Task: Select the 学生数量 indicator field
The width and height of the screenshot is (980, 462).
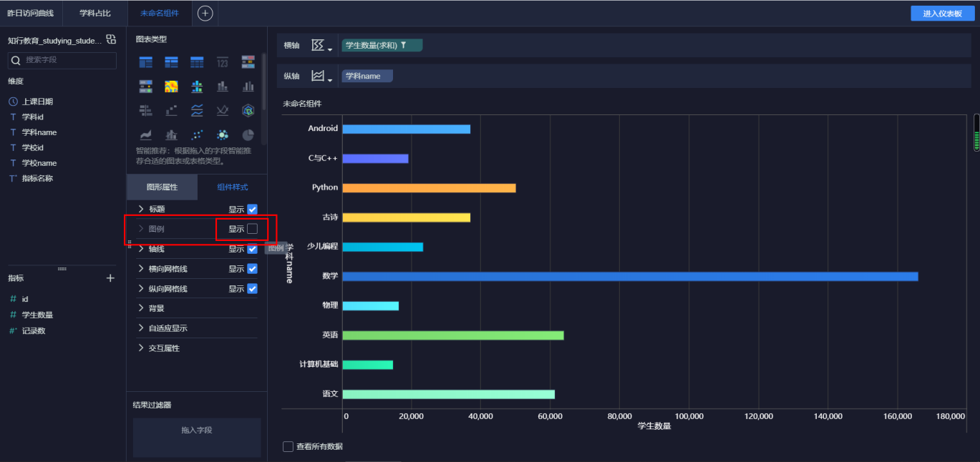Action: pyautogui.click(x=37, y=315)
